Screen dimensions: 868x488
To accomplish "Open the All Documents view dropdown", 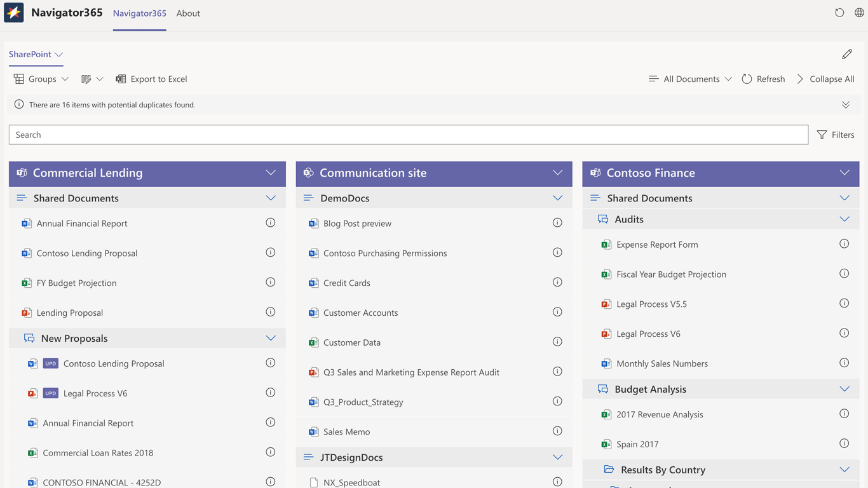I will coord(690,79).
